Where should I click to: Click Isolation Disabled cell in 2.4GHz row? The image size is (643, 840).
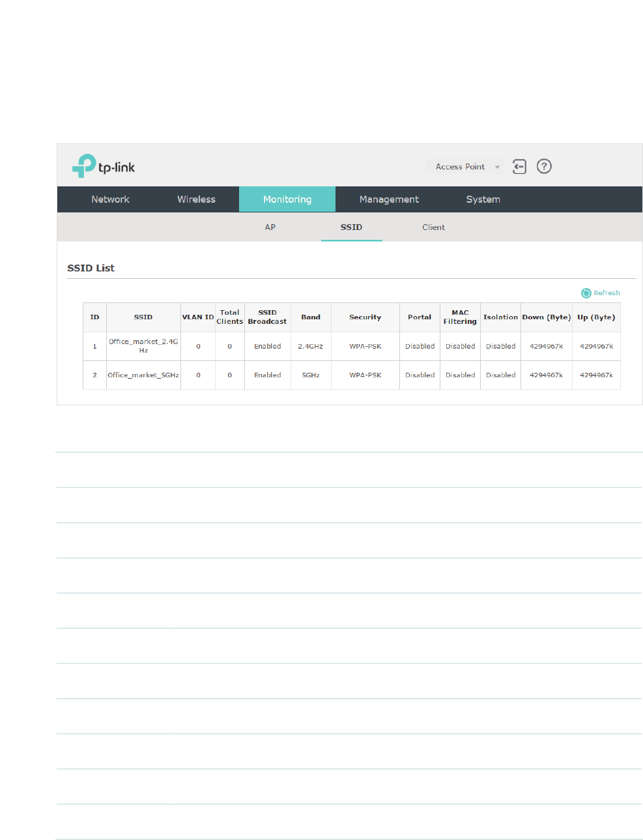pyautogui.click(x=500, y=347)
